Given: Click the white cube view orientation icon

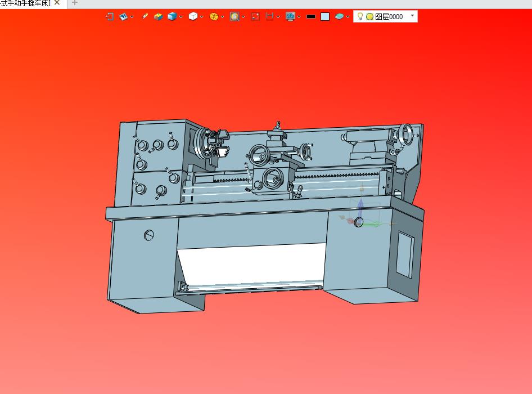Looking at the screenshot, I should [193, 16].
